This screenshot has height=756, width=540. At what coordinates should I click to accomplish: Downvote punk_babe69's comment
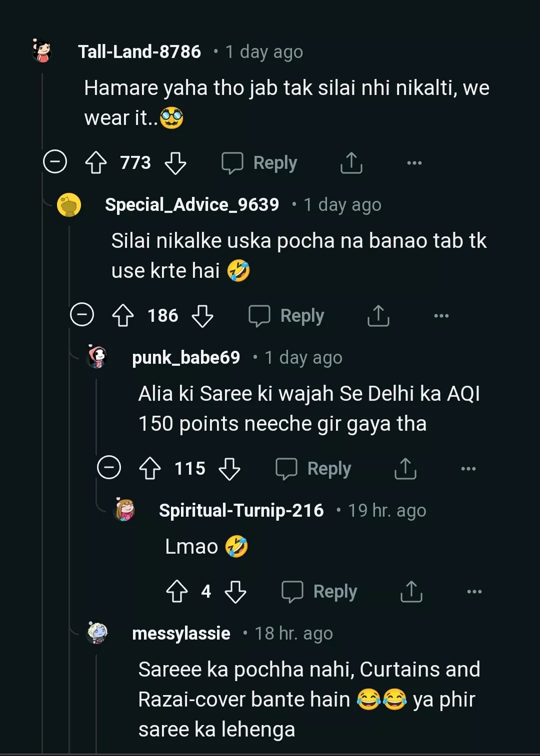229,469
